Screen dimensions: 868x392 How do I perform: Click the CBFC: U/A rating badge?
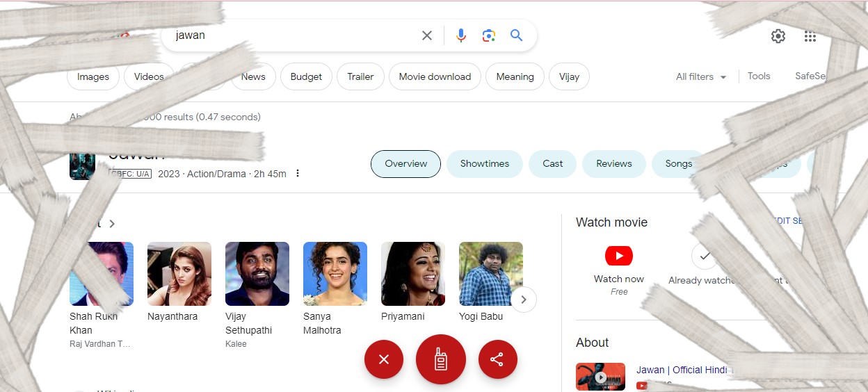[130, 174]
